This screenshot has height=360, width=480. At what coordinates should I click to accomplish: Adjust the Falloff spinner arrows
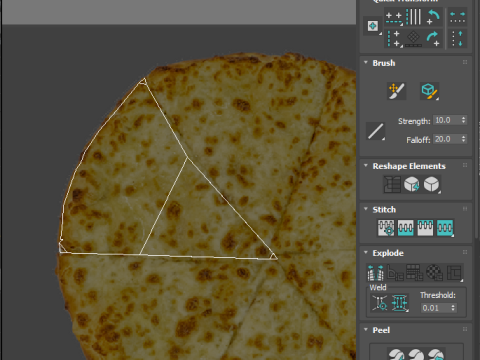pyautogui.click(x=463, y=139)
